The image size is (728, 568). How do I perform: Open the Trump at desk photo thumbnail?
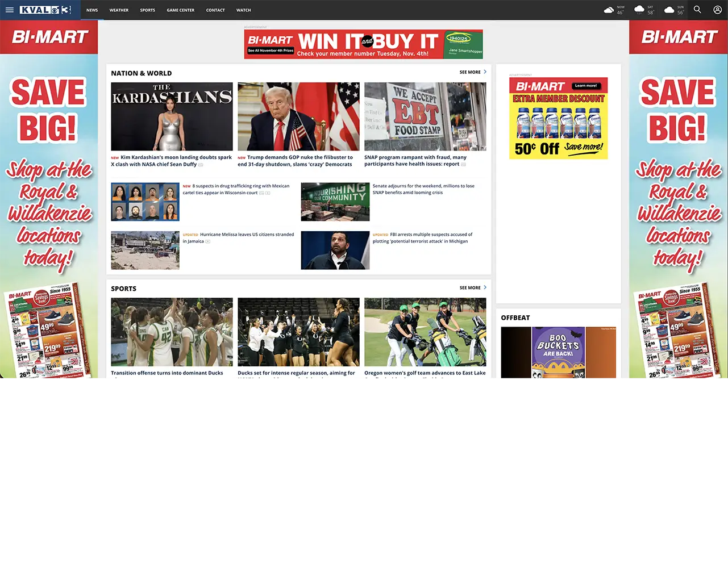point(298,116)
